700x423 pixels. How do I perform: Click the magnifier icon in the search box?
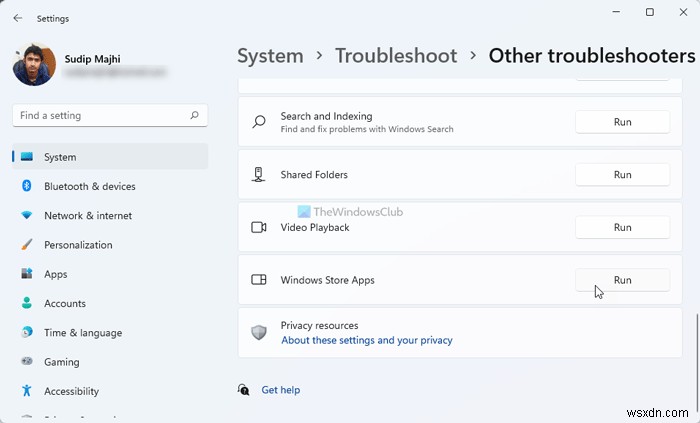194,116
